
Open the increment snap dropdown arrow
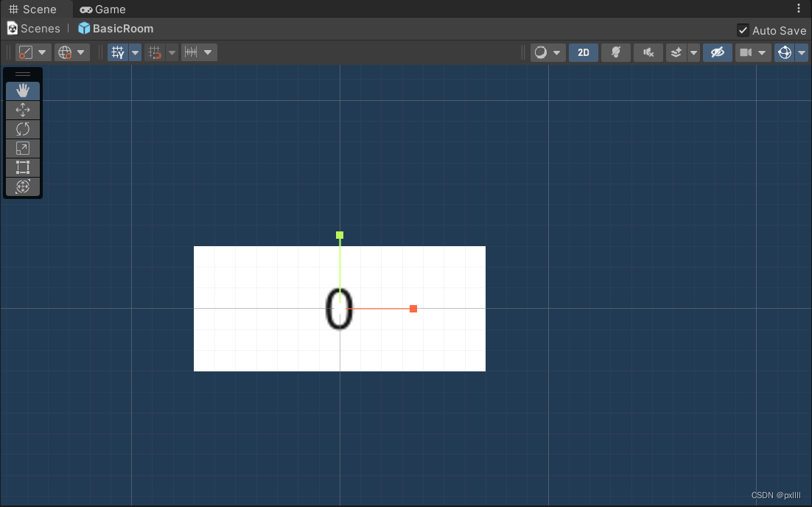coord(208,52)
